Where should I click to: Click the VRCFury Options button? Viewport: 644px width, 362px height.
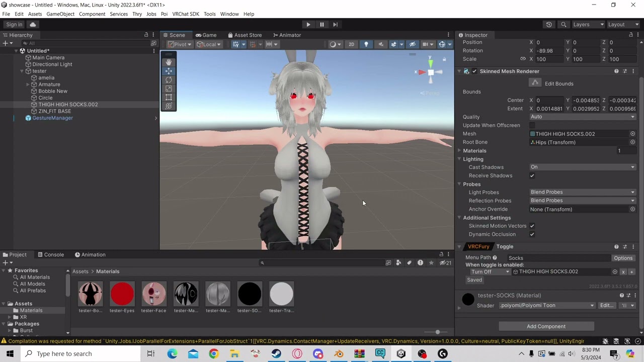[x=623, y=258]
